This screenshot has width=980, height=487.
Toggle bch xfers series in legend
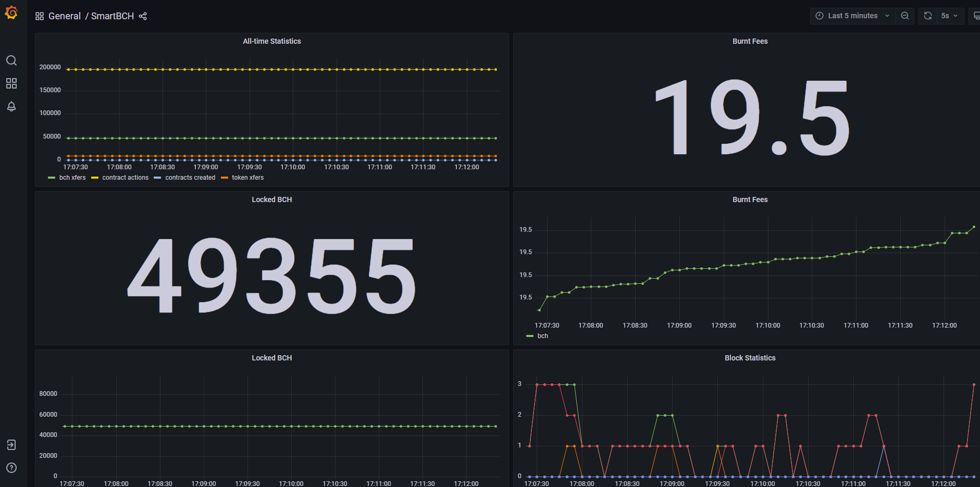(67, 178)
